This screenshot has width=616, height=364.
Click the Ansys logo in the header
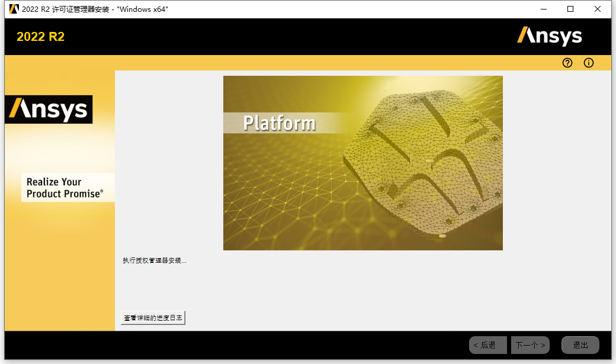549,36
